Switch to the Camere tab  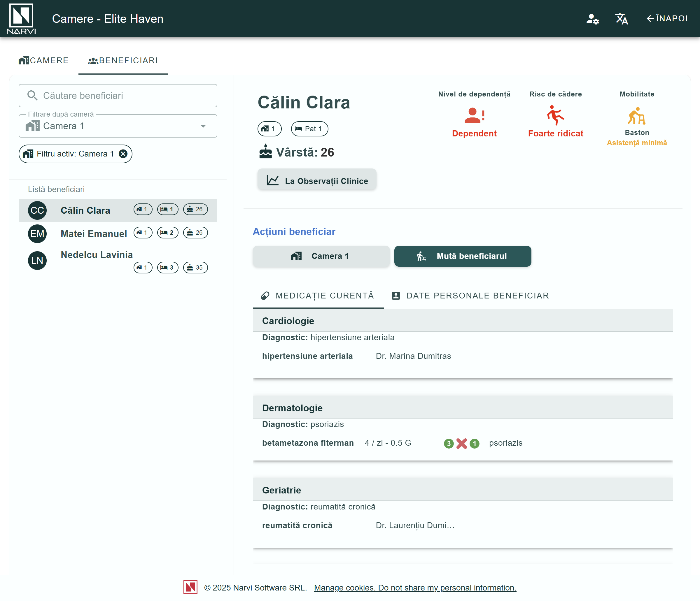click(44, 60)
